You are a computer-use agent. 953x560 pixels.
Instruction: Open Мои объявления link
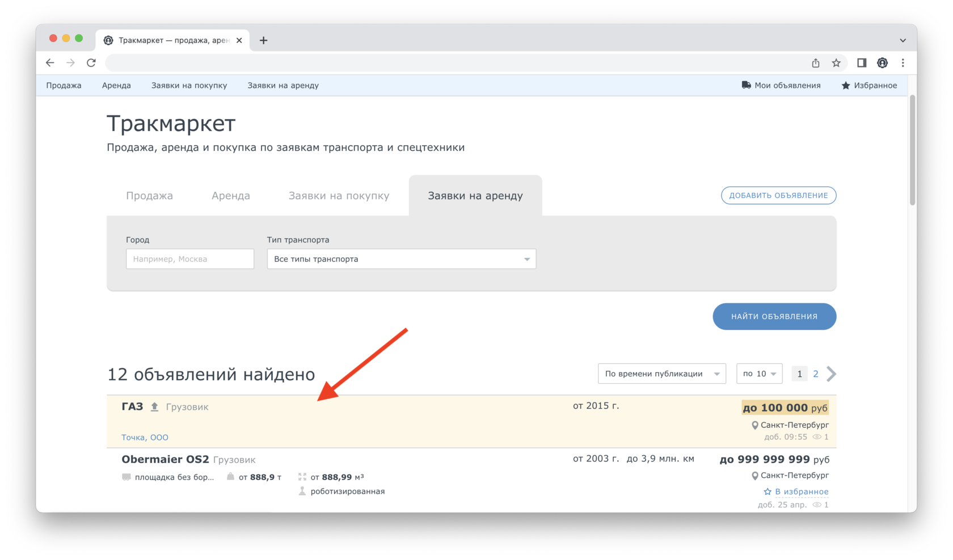[x=787, y=86]
